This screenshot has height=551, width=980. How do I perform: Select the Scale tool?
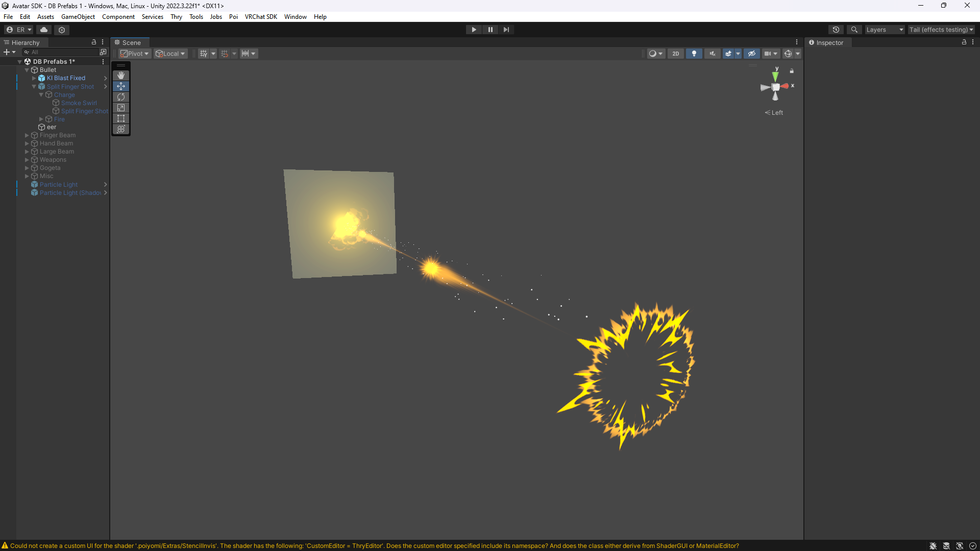[121, 108]
